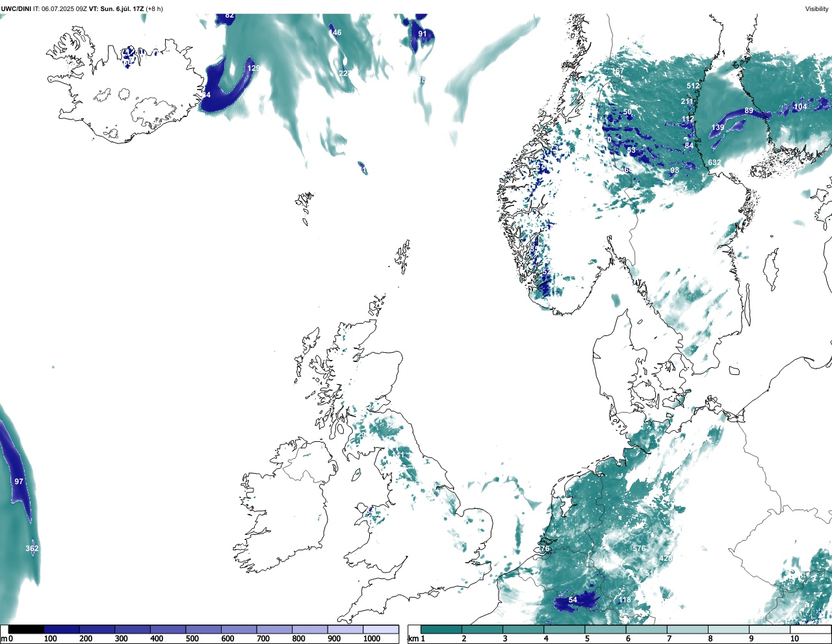
Task: Click the '7' km legend label
Action: point(669,639)
